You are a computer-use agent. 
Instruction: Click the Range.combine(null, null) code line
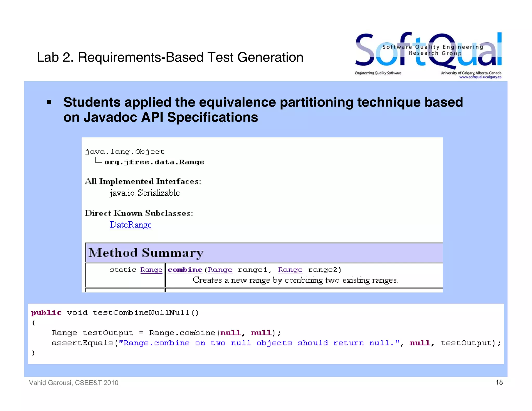coord(167,333)
